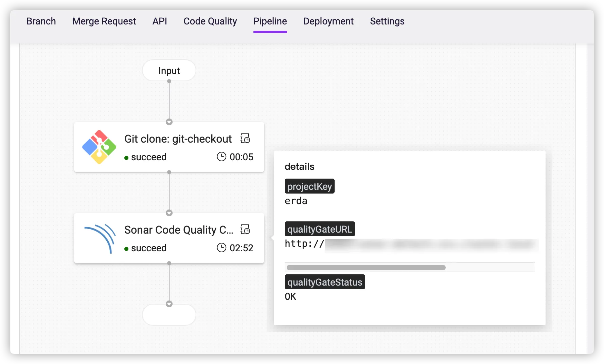Open the Sonar Code Quality log icon

pos(245,230)
